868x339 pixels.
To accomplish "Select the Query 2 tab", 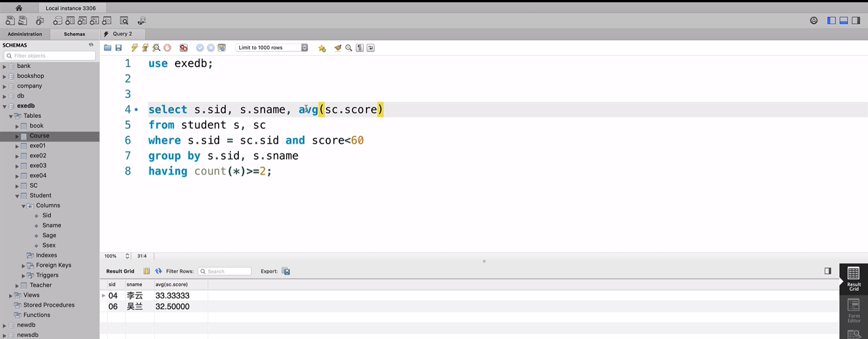I will [x=122, y=34].
